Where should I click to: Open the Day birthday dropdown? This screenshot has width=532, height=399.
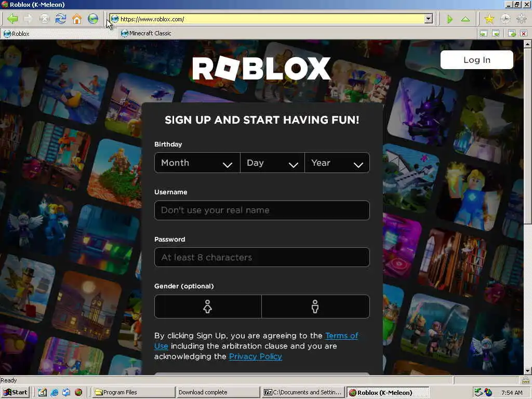[x=272, y=163]
